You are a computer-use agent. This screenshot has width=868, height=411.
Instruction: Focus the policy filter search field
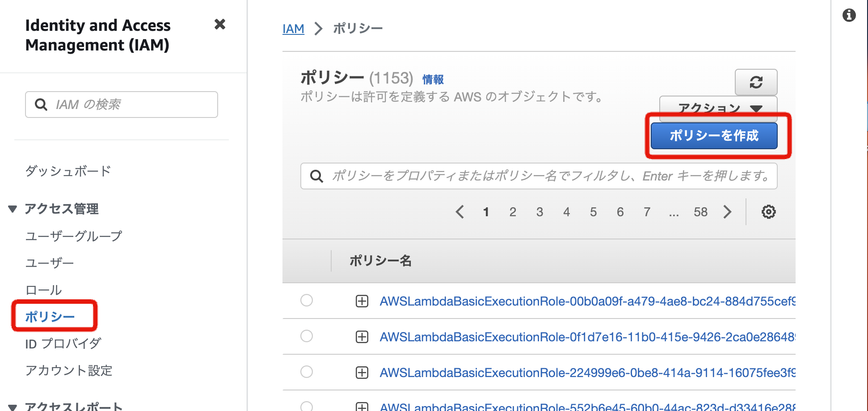tap(550, 176)
